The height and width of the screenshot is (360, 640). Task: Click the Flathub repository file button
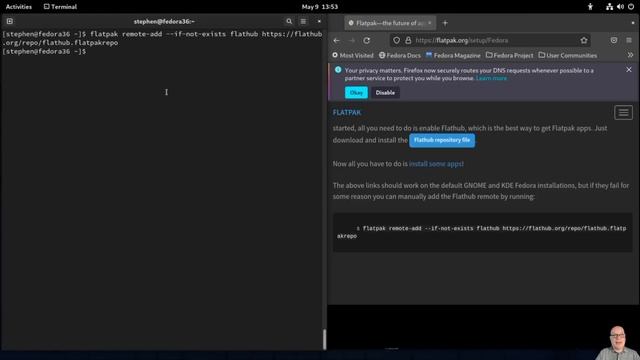pyautogui.click(x=442, y=140)
